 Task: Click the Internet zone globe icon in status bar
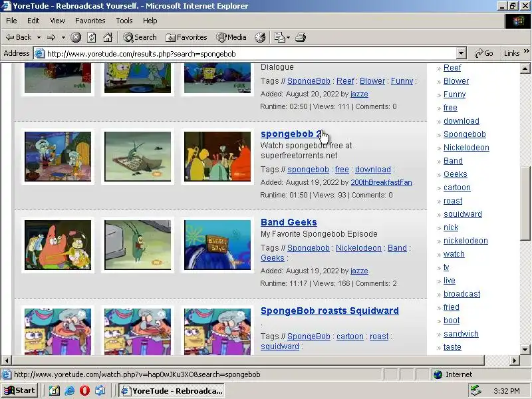coord(438,374)
